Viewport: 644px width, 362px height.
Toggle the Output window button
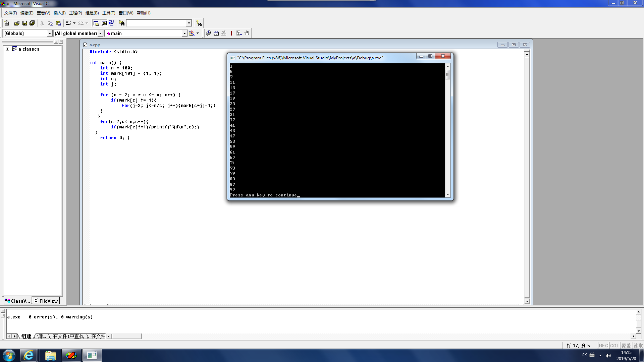[104, 23]
